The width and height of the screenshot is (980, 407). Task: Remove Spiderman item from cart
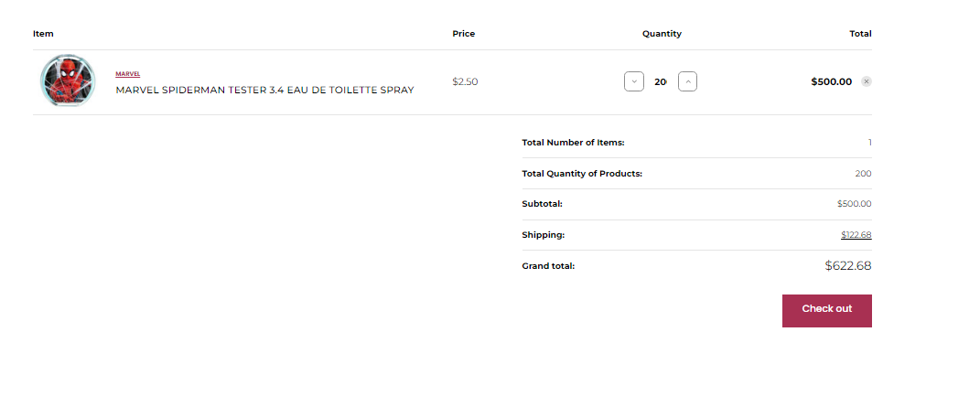(866, 81)
